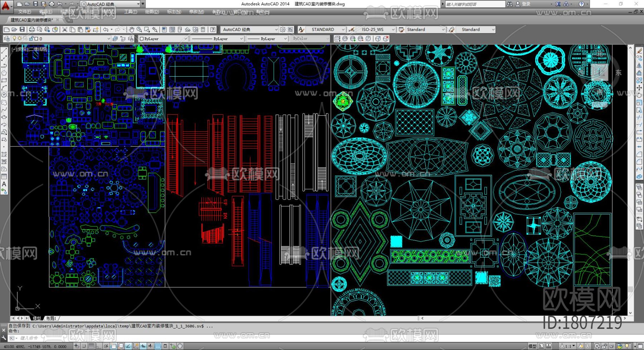Open the 绘图(D) menu
This screenshot has width=644, height=350.
pos(152,12)
